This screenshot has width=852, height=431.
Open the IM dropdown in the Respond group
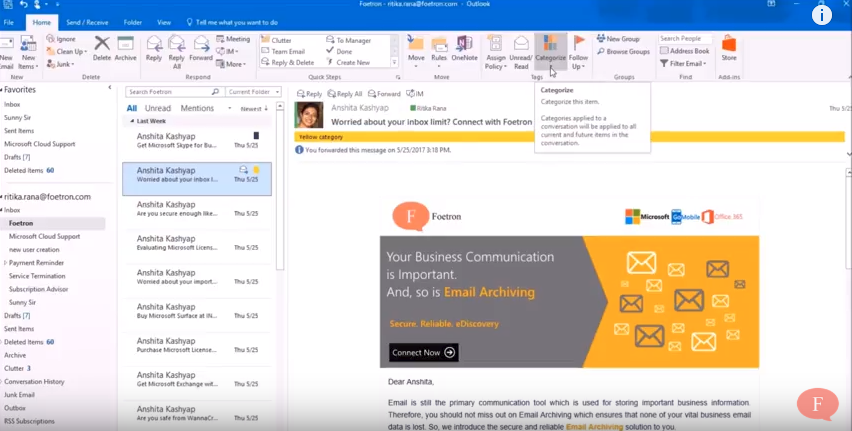pyautogui.click(x=228, y=52)
